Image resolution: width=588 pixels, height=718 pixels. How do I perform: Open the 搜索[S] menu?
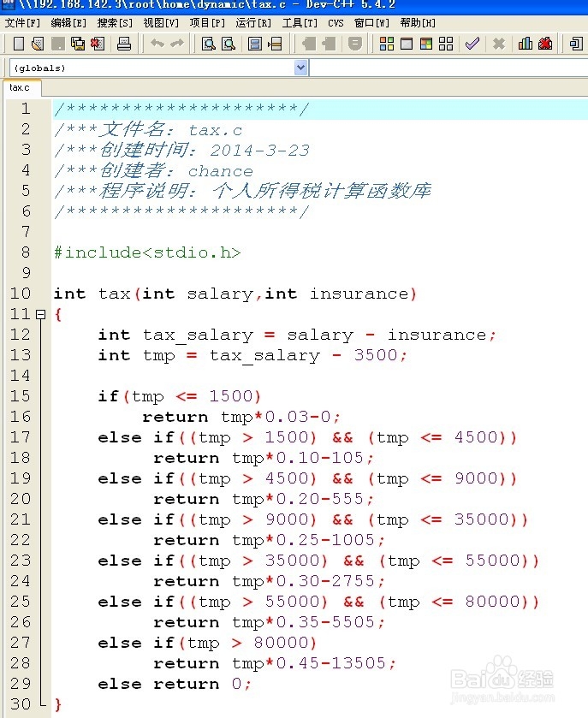(115, 23)
